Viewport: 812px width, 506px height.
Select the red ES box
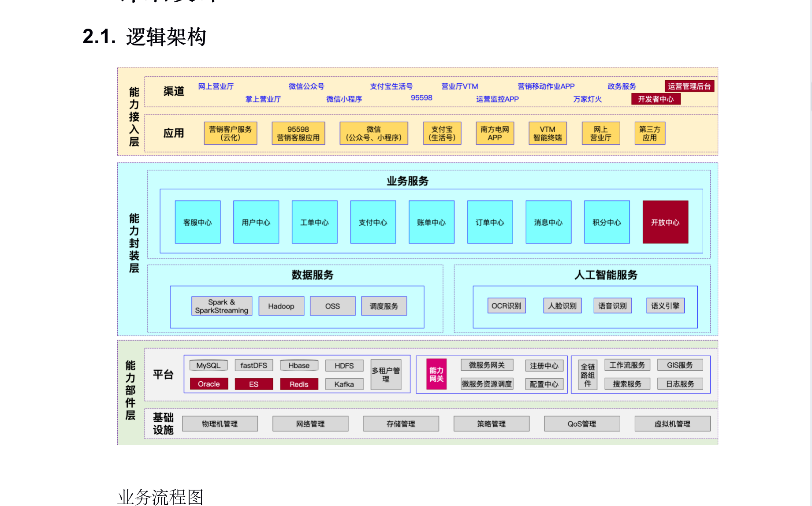pyautogui.click(x=254, y=384)
